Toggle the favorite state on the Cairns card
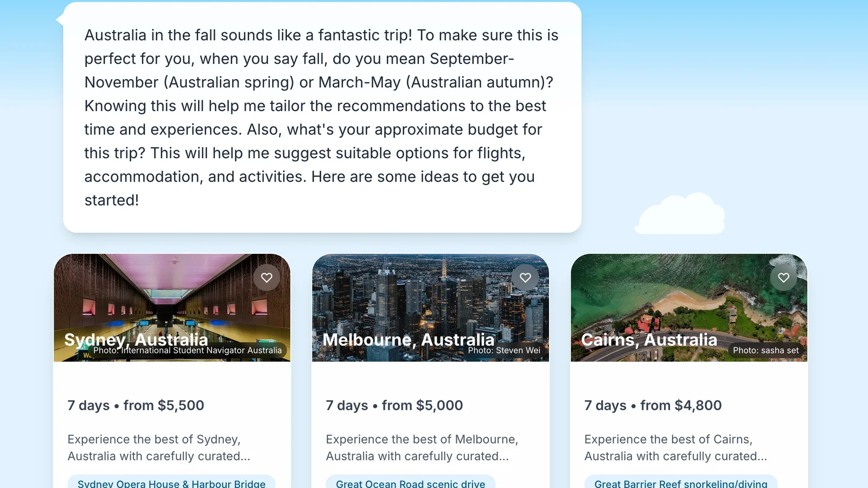 tap(783, 277)
